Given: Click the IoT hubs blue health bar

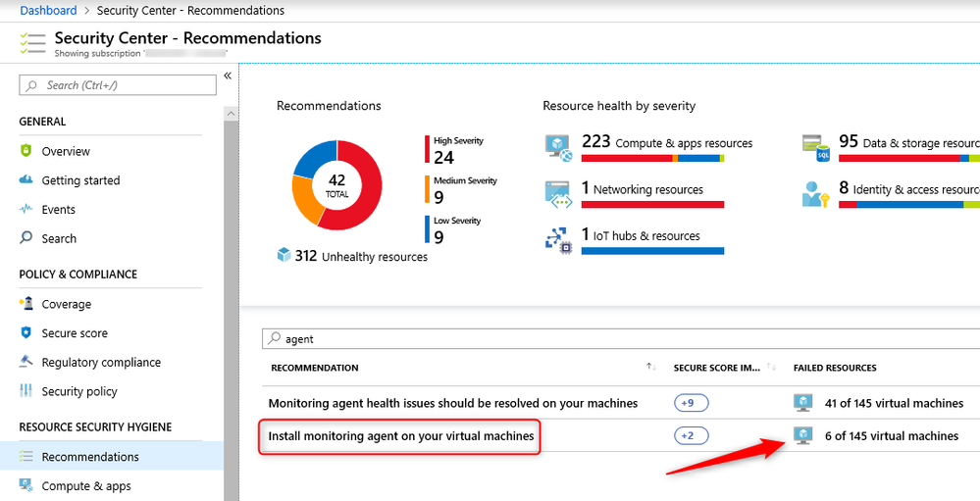Looking at the screenshot, I should pos(652,251).
